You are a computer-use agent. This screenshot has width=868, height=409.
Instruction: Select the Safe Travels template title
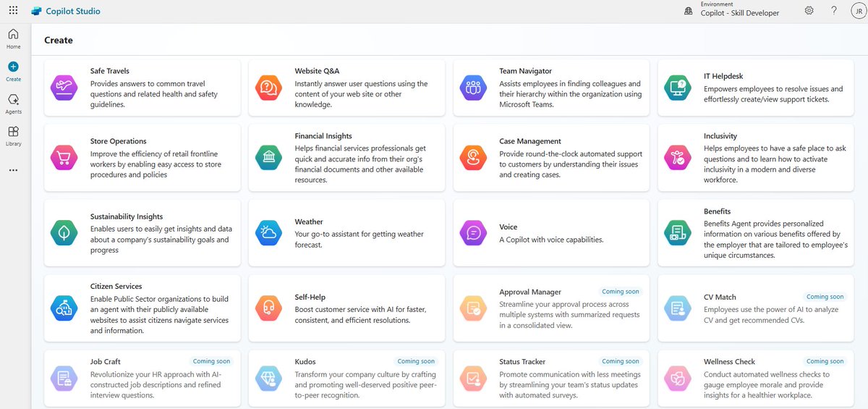(x=110, y=71)
